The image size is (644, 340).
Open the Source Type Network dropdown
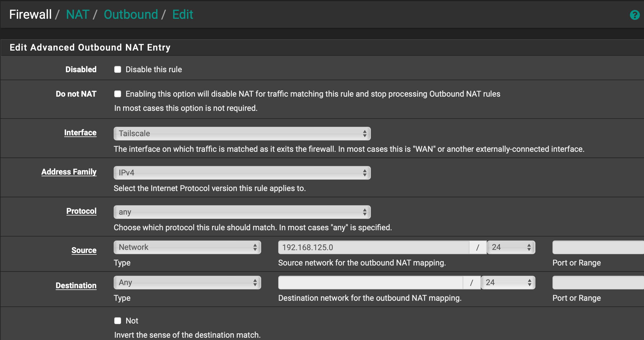point(187,247)
